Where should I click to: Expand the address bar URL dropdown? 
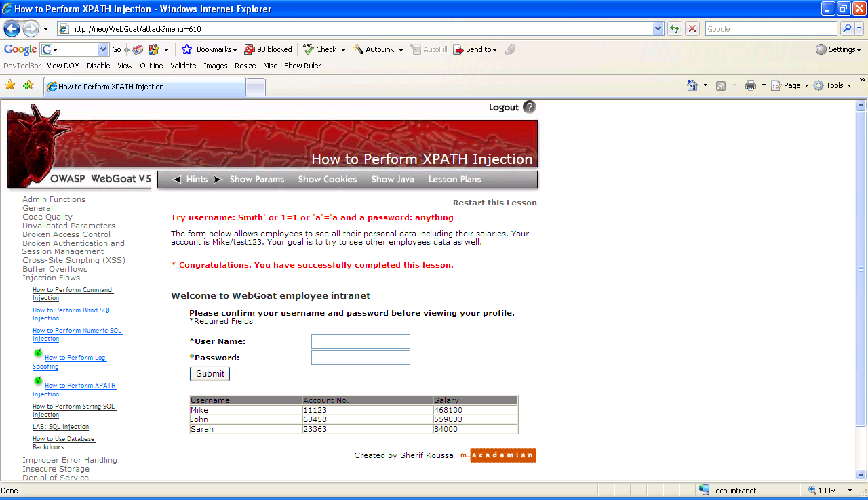pos(658,28)
